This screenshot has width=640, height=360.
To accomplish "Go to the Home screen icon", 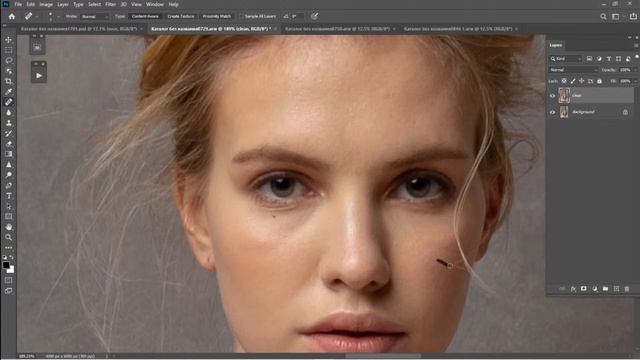I will coord(12,16).
